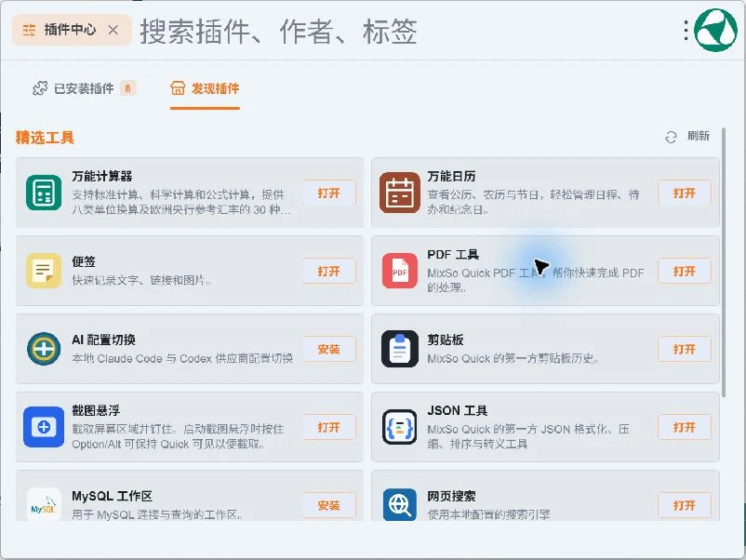Viewport: 746px width, 560px height.
Task: Select the 发现插件 tab
Action: point(205,88)
